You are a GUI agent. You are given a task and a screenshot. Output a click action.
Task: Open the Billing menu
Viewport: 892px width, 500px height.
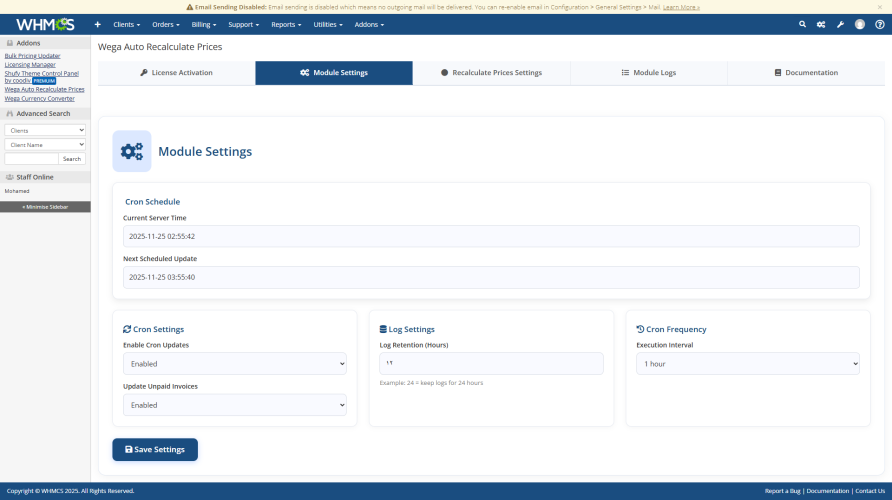204,24
